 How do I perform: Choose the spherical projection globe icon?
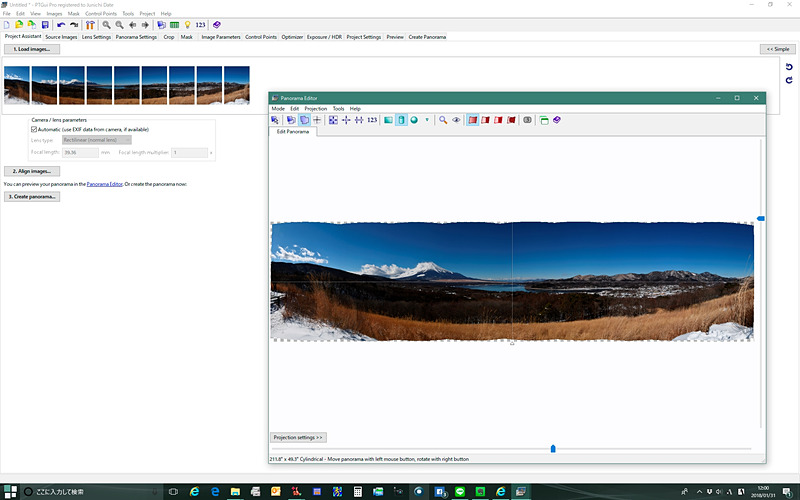point(414,120)
